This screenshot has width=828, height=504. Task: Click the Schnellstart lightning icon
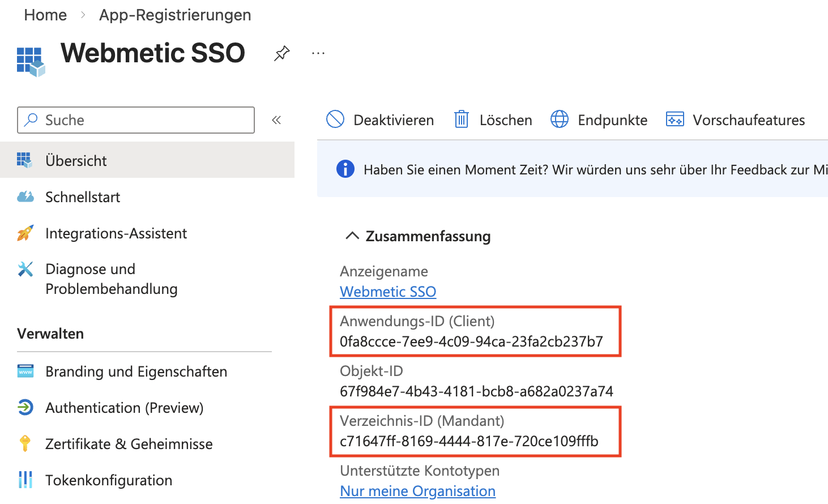(26, 197)
